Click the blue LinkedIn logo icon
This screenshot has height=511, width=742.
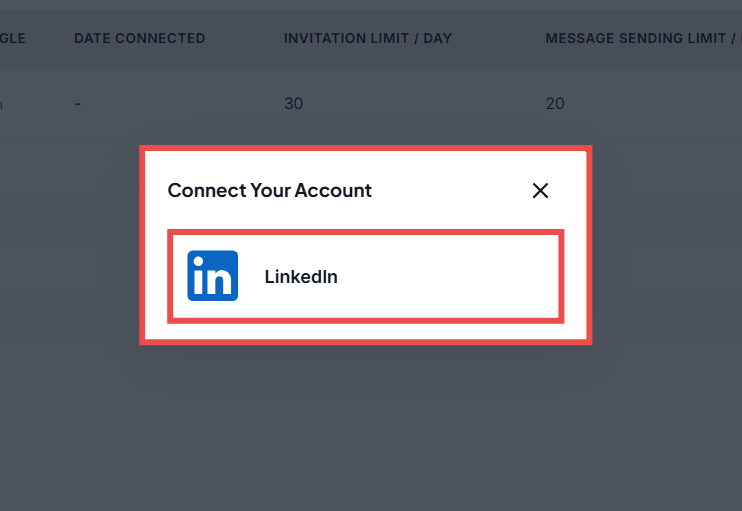pyautogui.click(x=212, y=276)
